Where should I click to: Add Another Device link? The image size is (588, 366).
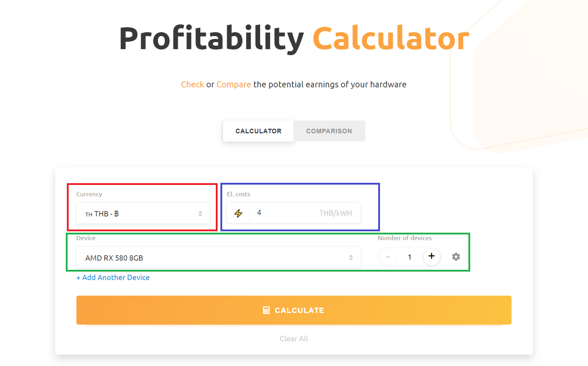[x=113, y=278]
